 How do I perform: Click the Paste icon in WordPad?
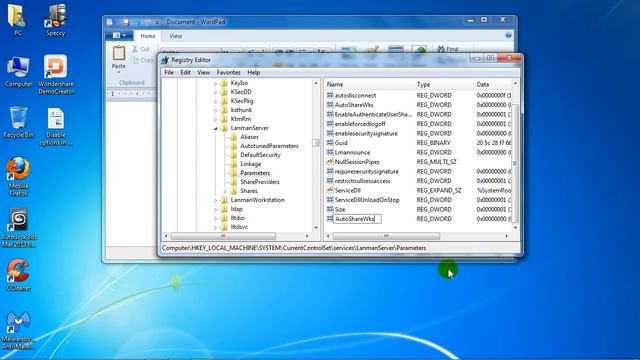[119, 53]
